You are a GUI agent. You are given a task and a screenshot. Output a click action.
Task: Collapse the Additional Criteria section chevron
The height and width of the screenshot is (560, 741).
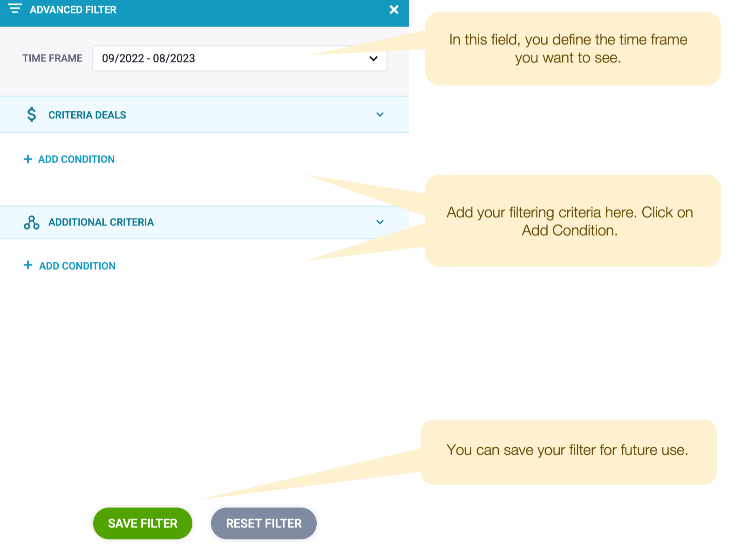pos(380,222)
